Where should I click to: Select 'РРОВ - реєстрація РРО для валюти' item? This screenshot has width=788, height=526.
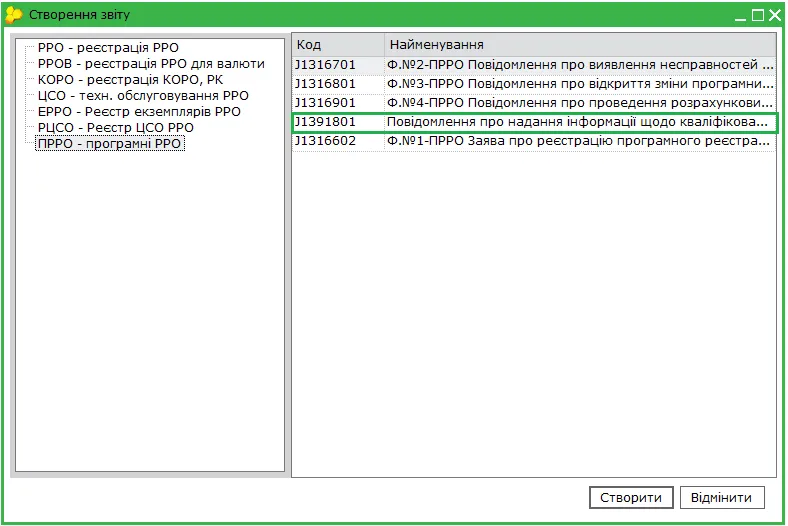pyautogui.click(x=151, y=64)
